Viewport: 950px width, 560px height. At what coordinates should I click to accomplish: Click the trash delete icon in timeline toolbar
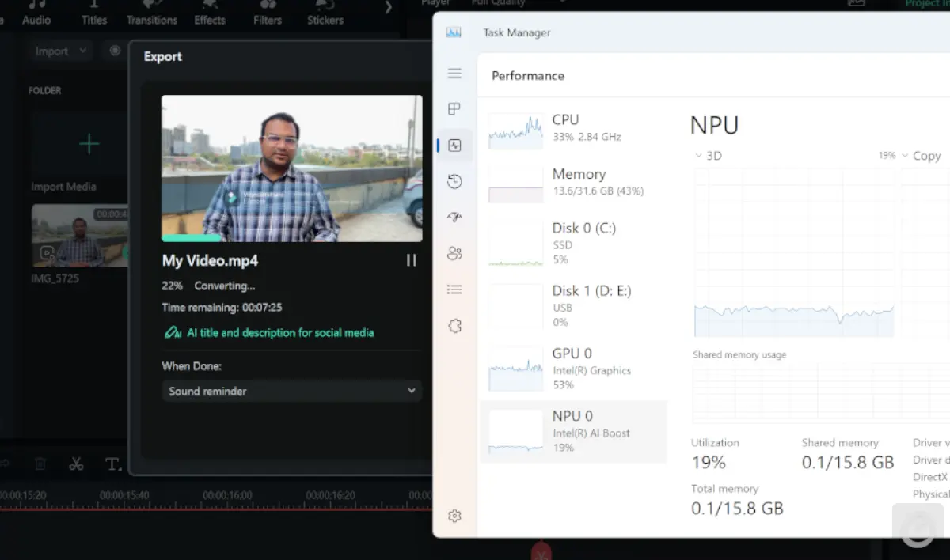(x=40, y=464)
